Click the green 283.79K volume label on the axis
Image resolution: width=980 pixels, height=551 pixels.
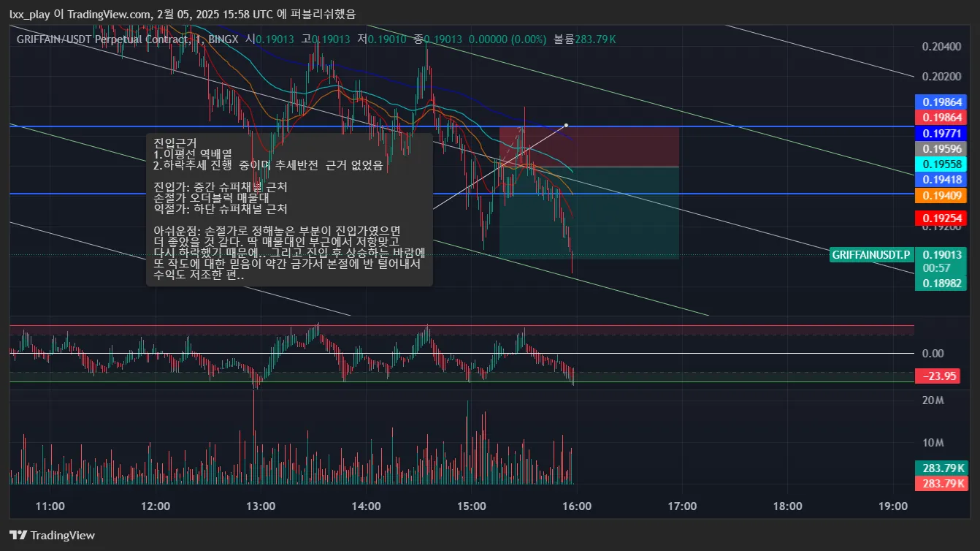[x=940, y=468]
